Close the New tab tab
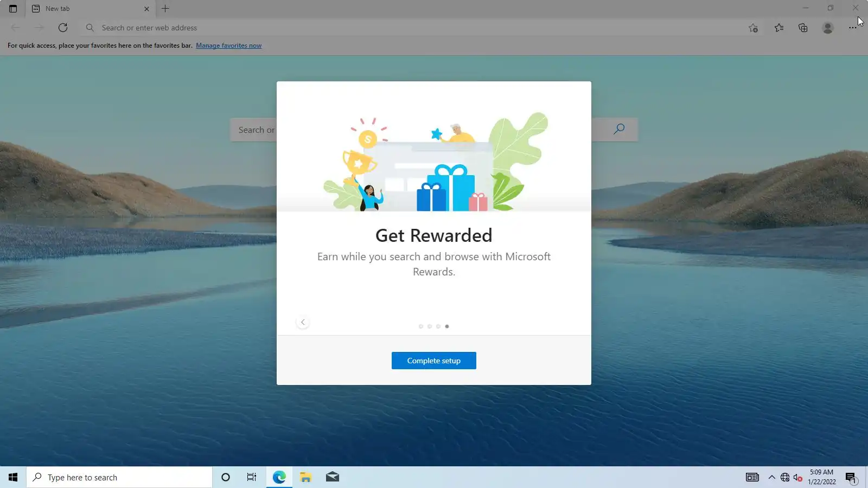Screen dimensions: 868x488 (x=146, y=9)
